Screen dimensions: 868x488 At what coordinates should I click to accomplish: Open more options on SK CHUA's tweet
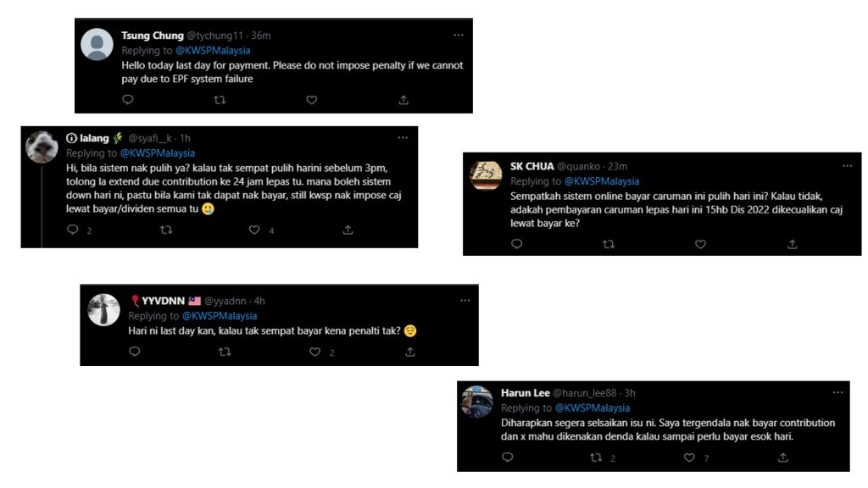pyautogui.click(x=848, y=166)
